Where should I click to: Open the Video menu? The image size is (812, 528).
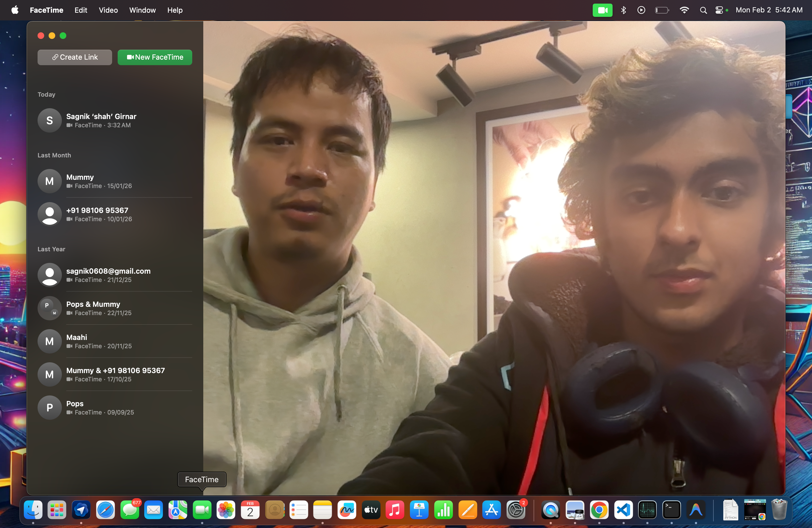click(x=108, y=10)
